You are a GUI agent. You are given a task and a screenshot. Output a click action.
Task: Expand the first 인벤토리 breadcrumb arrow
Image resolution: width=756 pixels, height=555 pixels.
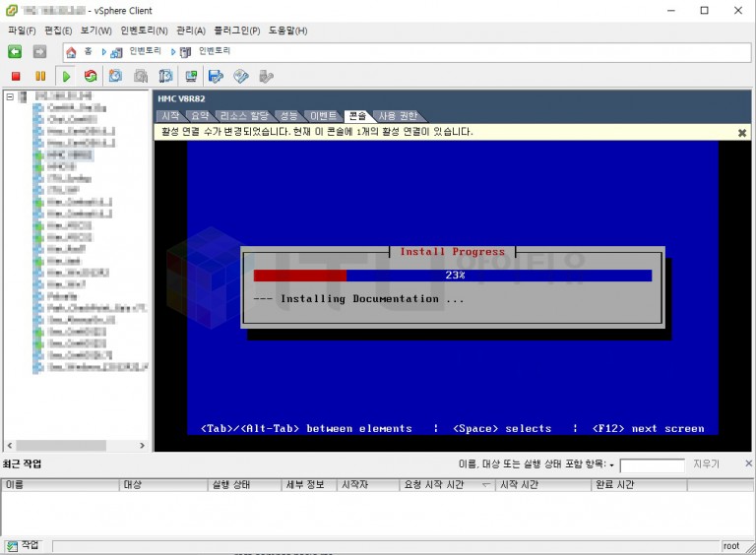pos(105,51)
